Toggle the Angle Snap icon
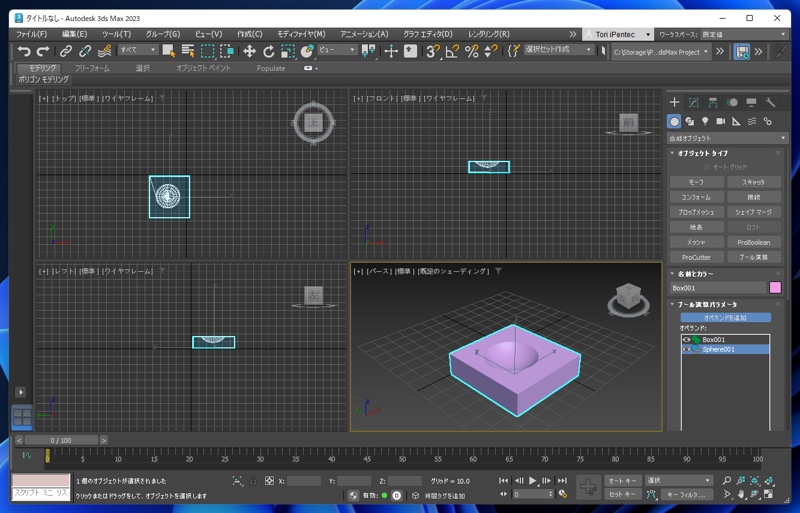This screenshot has height=513, width=800. click(x=452, y=51)
